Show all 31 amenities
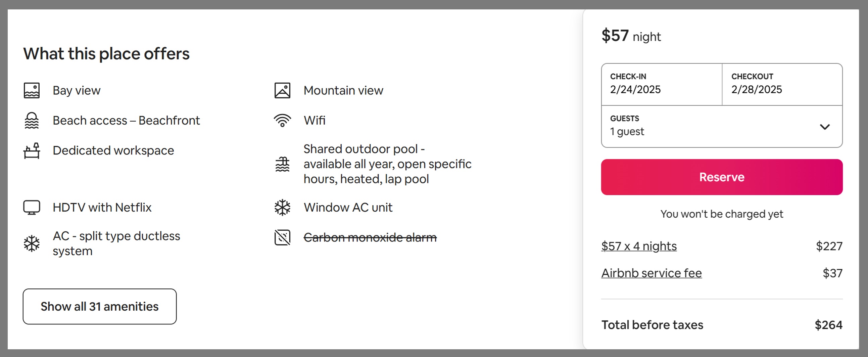 click(100, 306)
